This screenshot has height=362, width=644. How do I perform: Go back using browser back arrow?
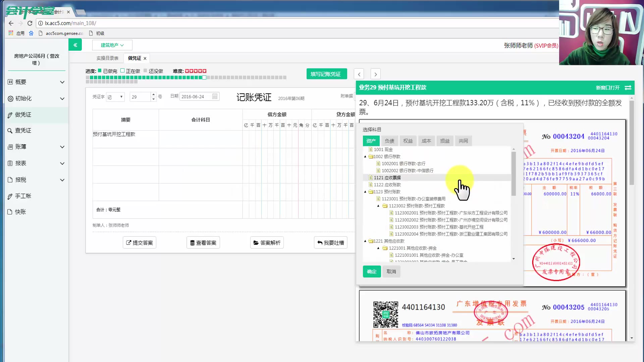pyautogui.click(x=11, y=23)
